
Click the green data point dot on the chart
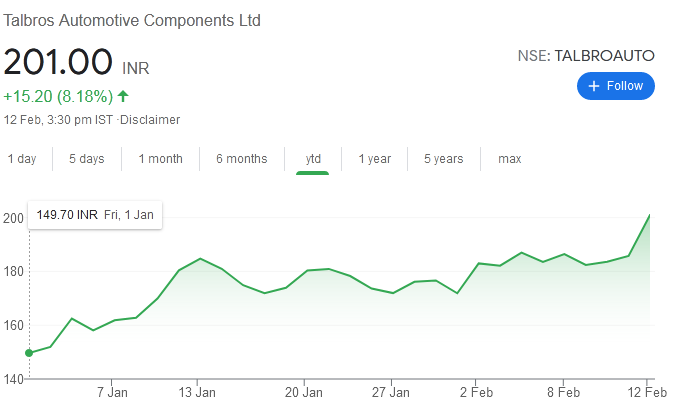[x=29, y=352]
